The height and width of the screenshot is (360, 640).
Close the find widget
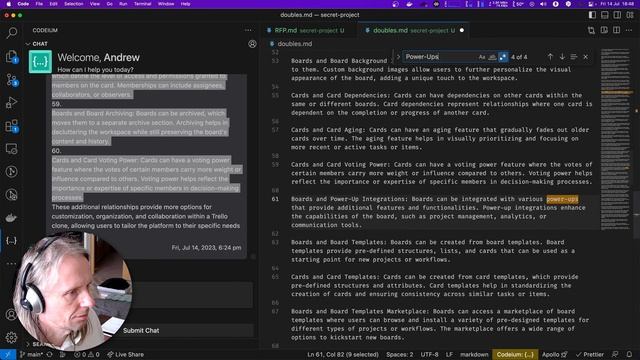tap(585, 57)
